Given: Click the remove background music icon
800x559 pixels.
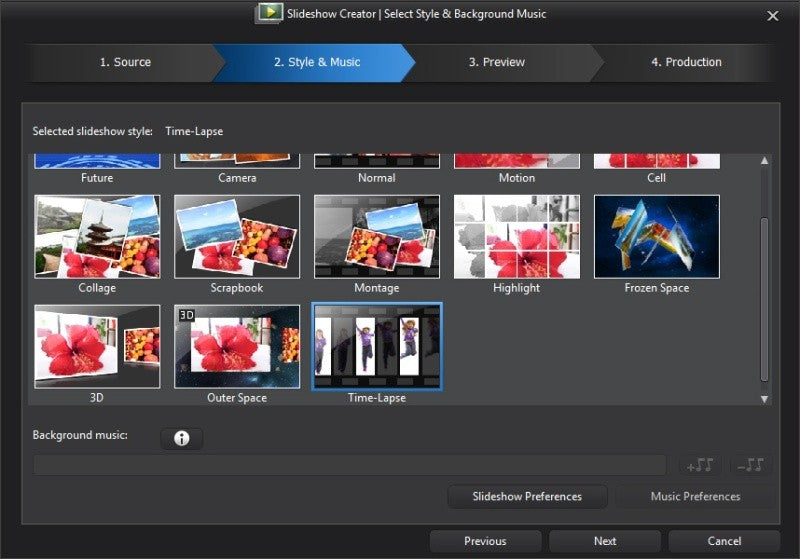Looking at the screenshot, I should pos(751,465).
